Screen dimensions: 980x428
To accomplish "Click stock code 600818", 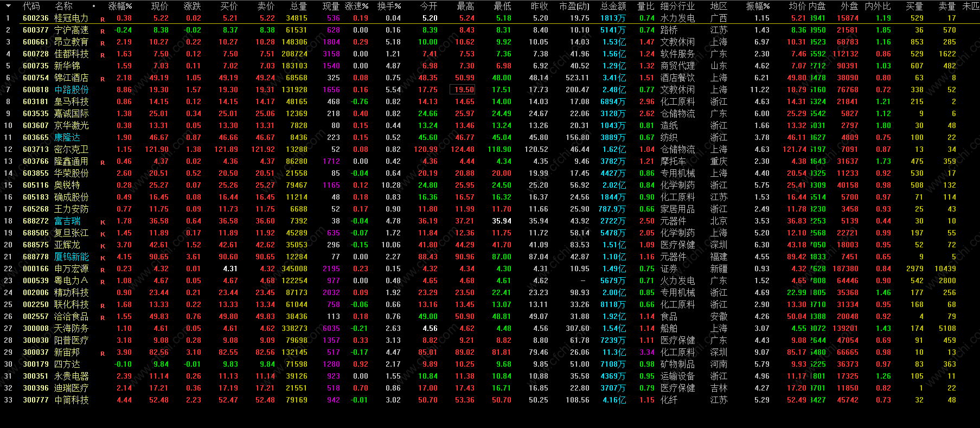I will tap(36, 90).
